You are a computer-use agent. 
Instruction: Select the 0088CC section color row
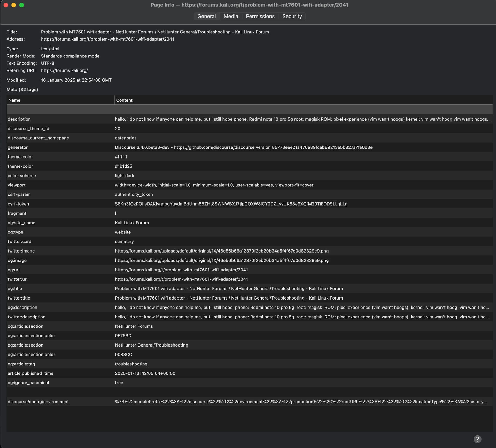point(250,355)
